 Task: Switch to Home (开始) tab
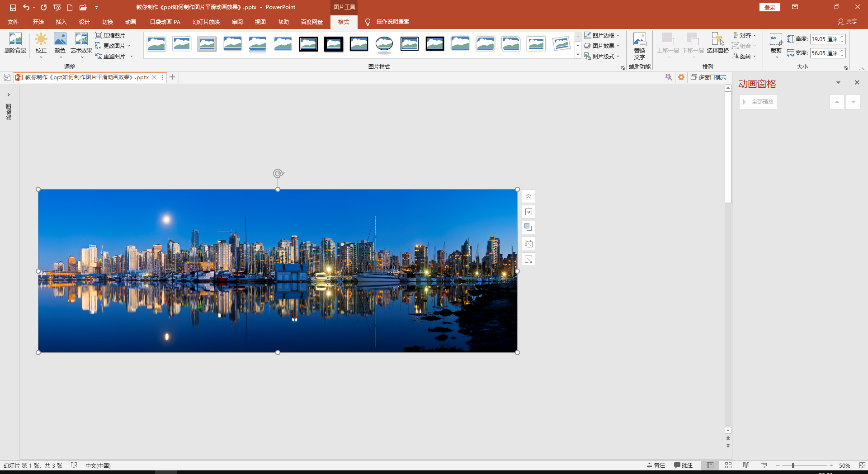[38, 22]
